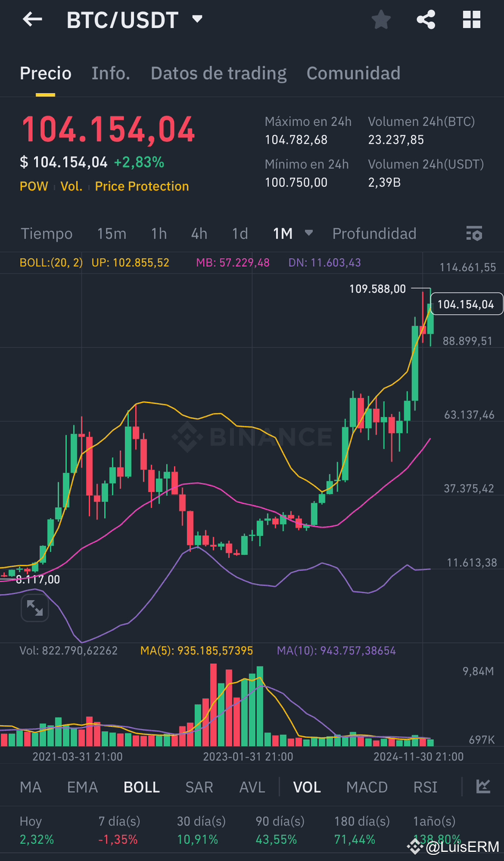Tap the 30 día(s) 10,91% performance
The height and width of the screenshot is (861, 504).
201,830
